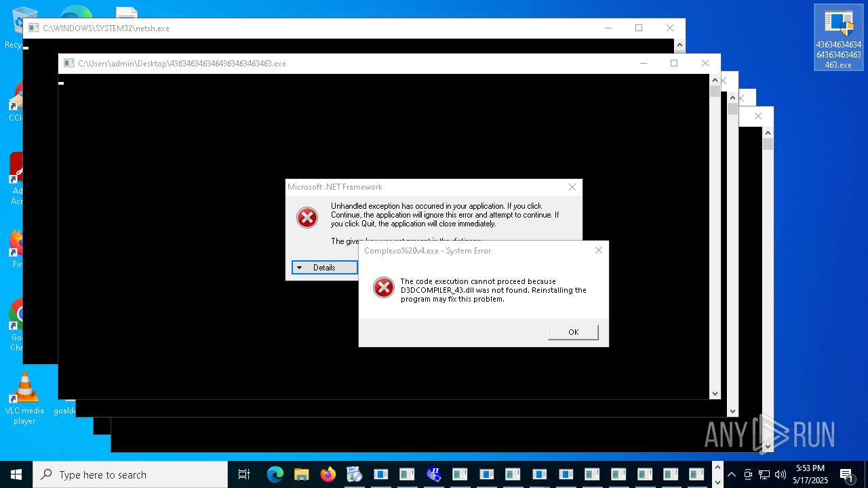The image size is (868, 488).
Task: Open volume control tray icon
Action: pyautogui.click(x=781, y=474)
